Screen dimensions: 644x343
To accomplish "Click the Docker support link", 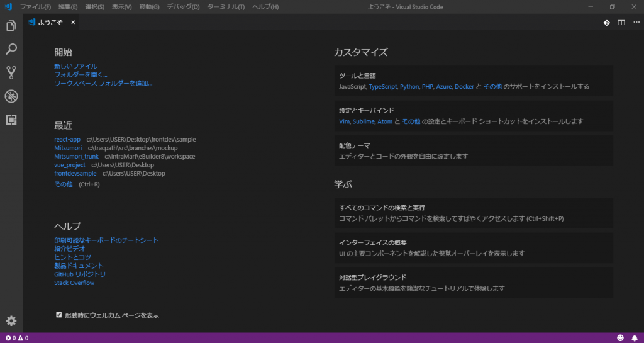I will pos(465,87).
